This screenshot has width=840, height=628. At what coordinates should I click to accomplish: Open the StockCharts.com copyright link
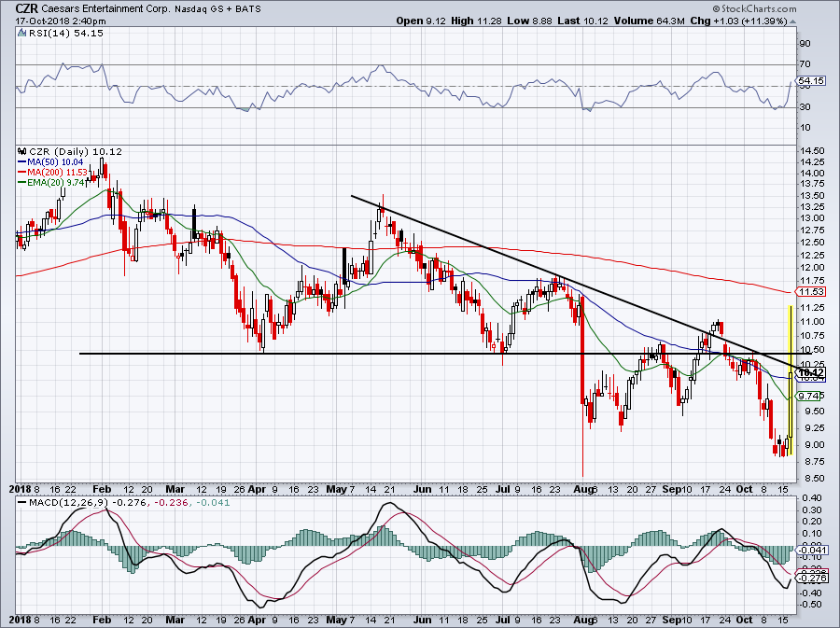coord(754,8)
